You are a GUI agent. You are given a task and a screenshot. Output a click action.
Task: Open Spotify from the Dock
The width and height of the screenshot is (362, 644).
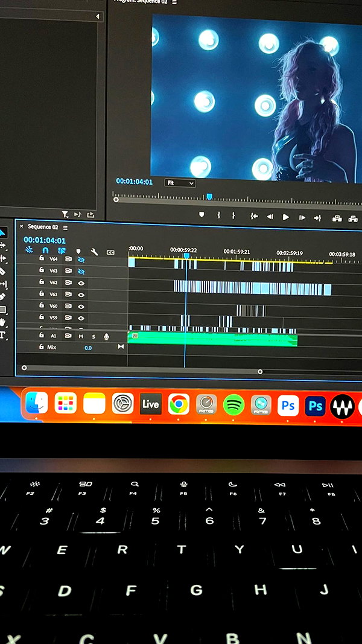(x=233, y=405)
